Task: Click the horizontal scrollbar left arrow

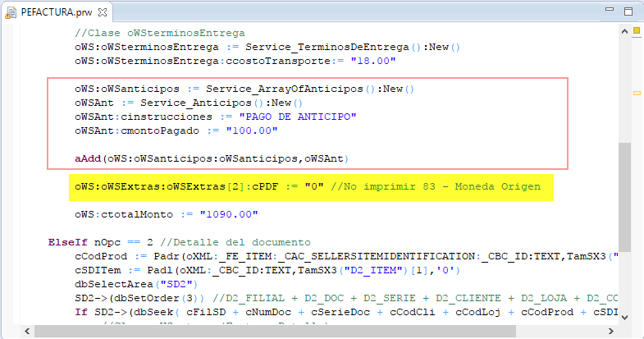Action: (27, 331)
